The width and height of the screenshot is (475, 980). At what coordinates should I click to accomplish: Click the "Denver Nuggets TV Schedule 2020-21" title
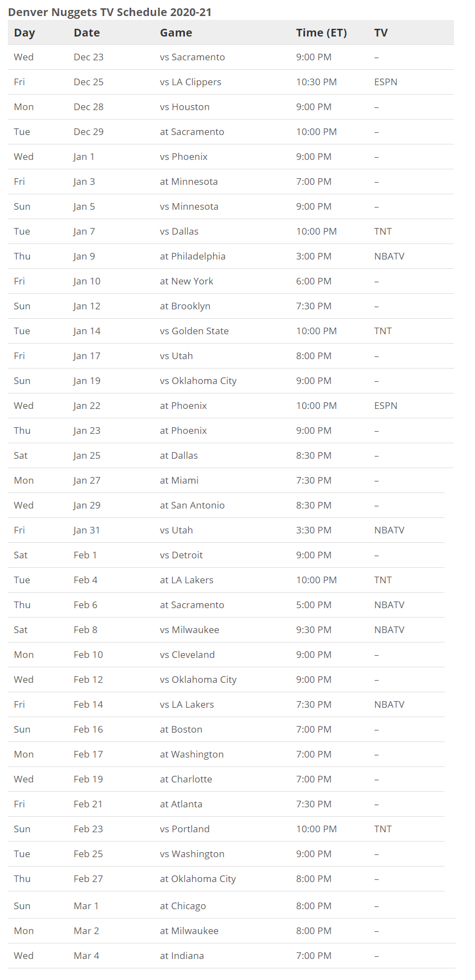(110, 12)
